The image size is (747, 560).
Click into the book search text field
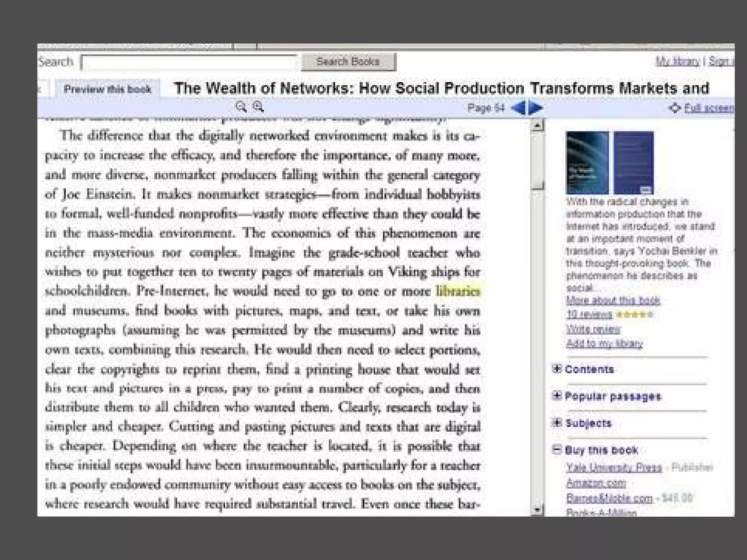pyautogui.click(x=189, y=62)
